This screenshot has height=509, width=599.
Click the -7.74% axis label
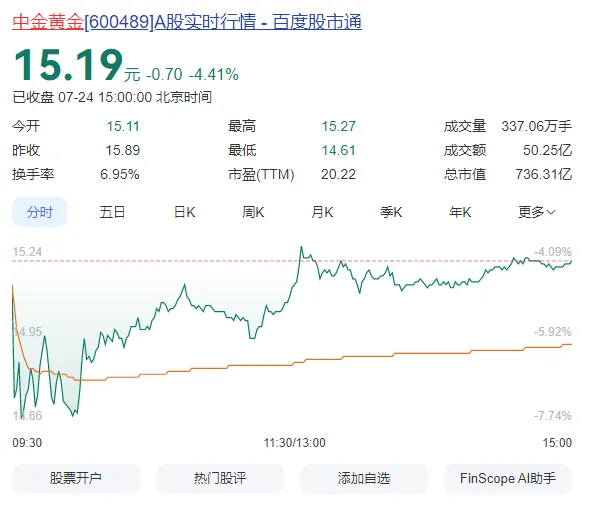click(553, 416)
